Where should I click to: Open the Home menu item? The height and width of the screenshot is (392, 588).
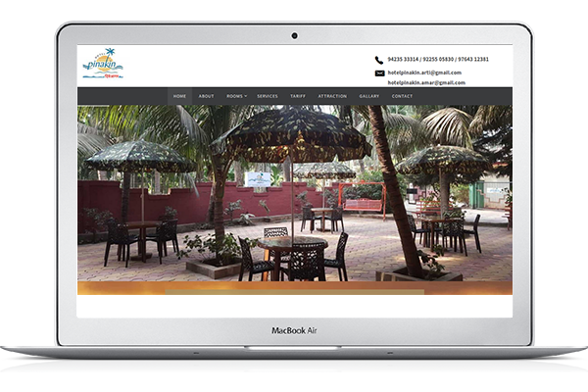pos(179,96)
